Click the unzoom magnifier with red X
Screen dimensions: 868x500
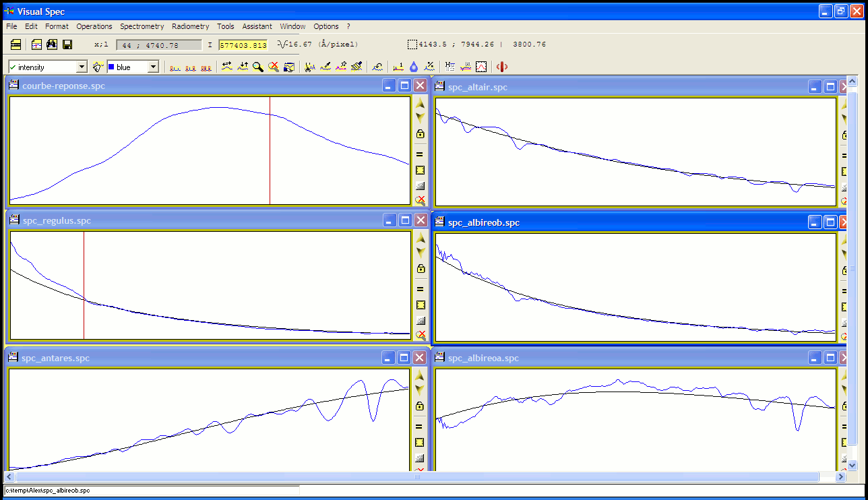(x=274, y=67)
